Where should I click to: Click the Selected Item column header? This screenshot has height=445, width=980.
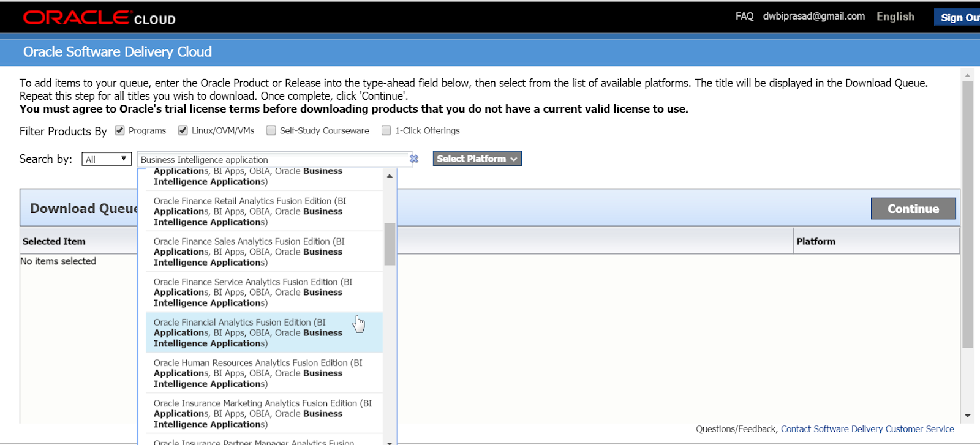pyautogui.click(x=54, y=241)
